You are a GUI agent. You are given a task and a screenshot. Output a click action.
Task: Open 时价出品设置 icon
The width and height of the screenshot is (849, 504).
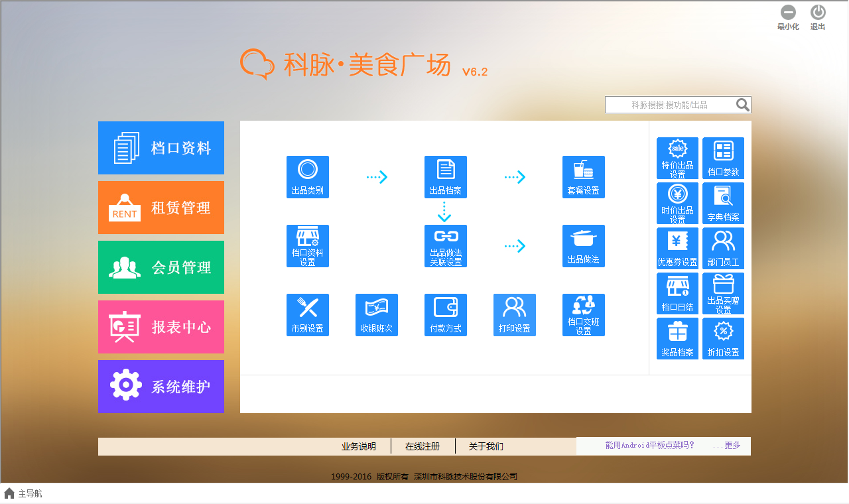[677, 203]
